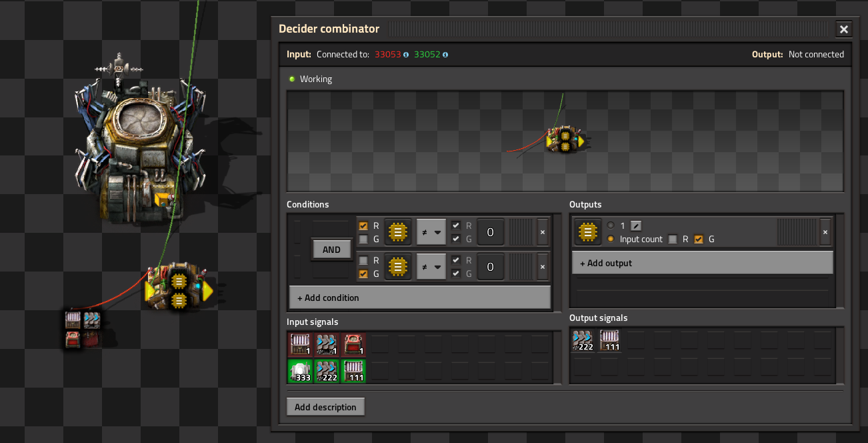868x443 pixels.
Task: Click the info icon beside red network 33053
Action: [406, 55]
